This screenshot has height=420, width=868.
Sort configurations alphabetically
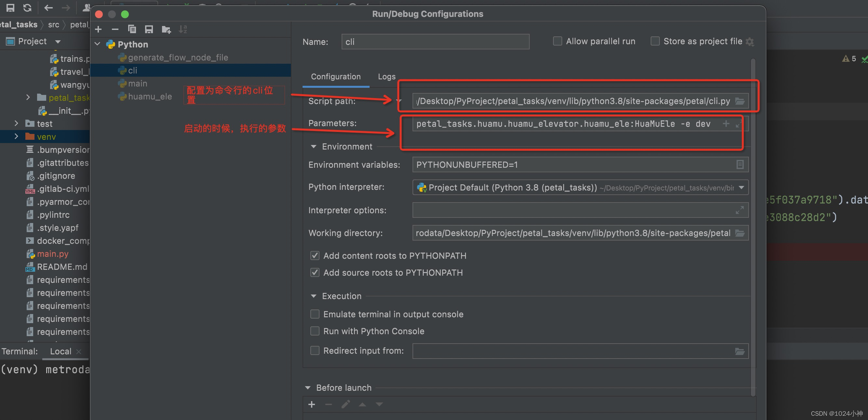click(183, 29)
